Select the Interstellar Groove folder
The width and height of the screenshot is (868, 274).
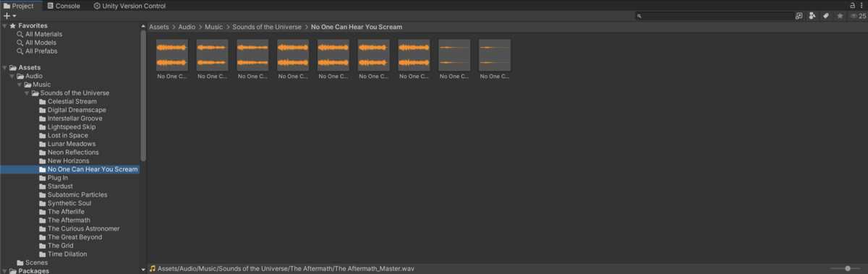click(70, 119)
